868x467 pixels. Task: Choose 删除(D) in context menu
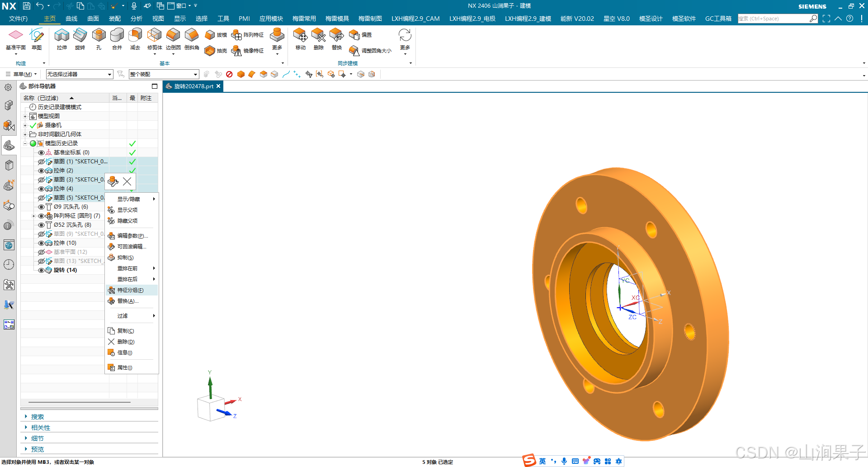pyautogui.click(x=132, y=342)
